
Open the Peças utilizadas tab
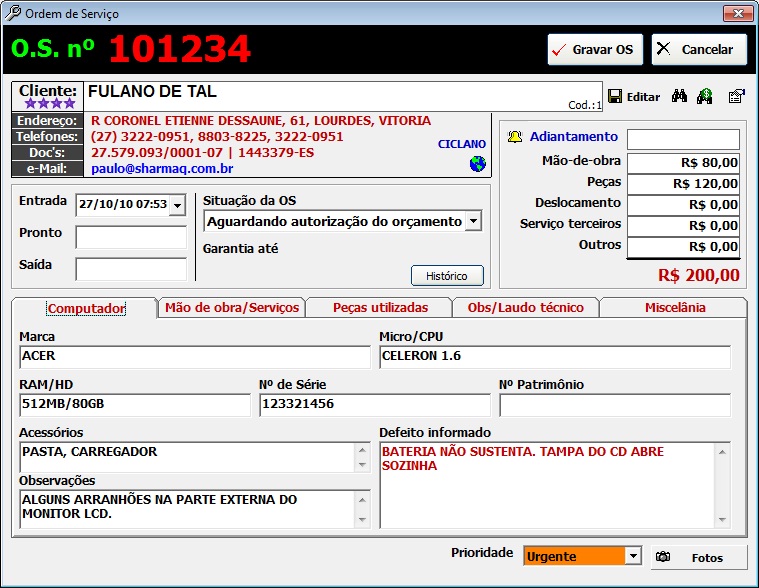(x=380, y=308)
